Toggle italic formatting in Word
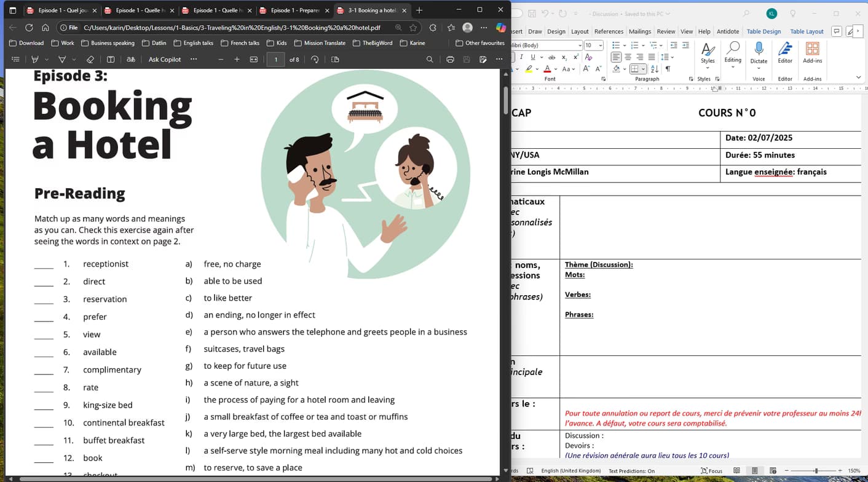The width and height of the screenshot is (868, 482). (x=521, y=56)
